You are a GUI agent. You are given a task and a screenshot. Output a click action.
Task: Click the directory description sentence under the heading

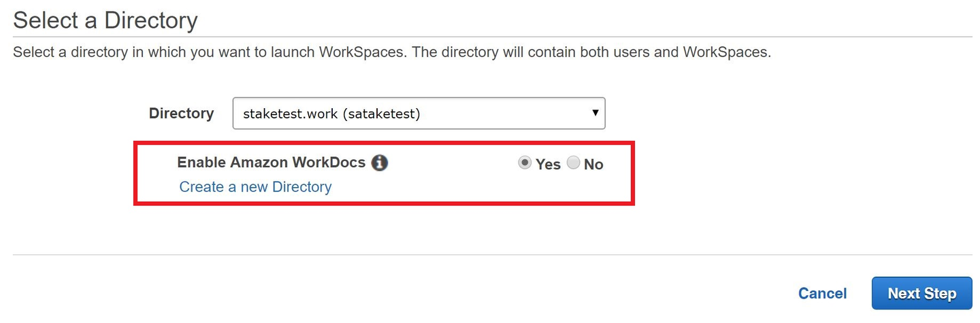coord(391,52)
